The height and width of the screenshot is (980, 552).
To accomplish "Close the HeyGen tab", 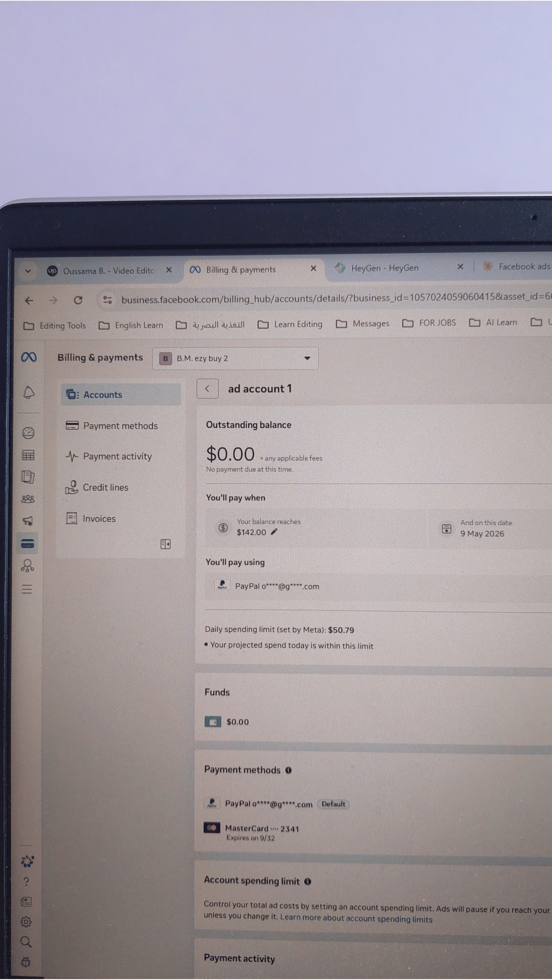I will pyautogui.click(x=460, y=267).
